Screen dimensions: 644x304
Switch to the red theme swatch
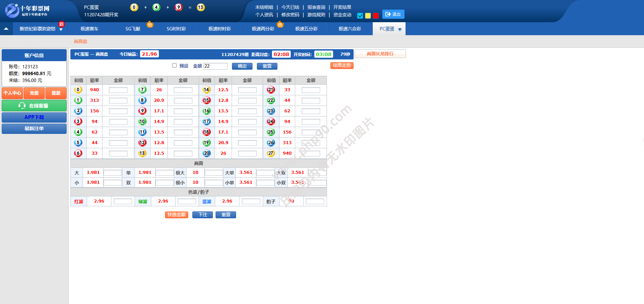pyautogui.click(x=376, y=16)
